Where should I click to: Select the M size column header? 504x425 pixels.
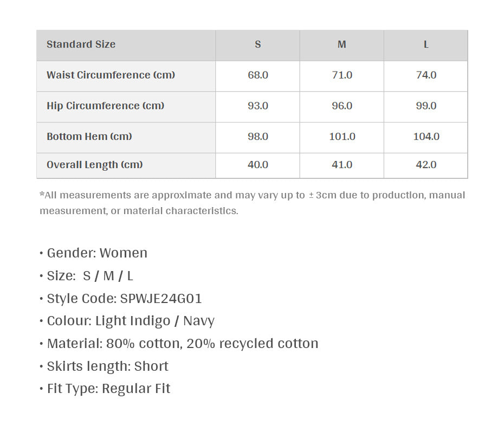341,45
